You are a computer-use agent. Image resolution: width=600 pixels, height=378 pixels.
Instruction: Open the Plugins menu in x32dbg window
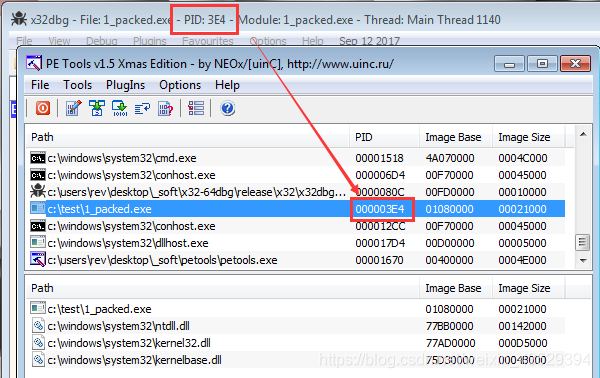(150, 41)
